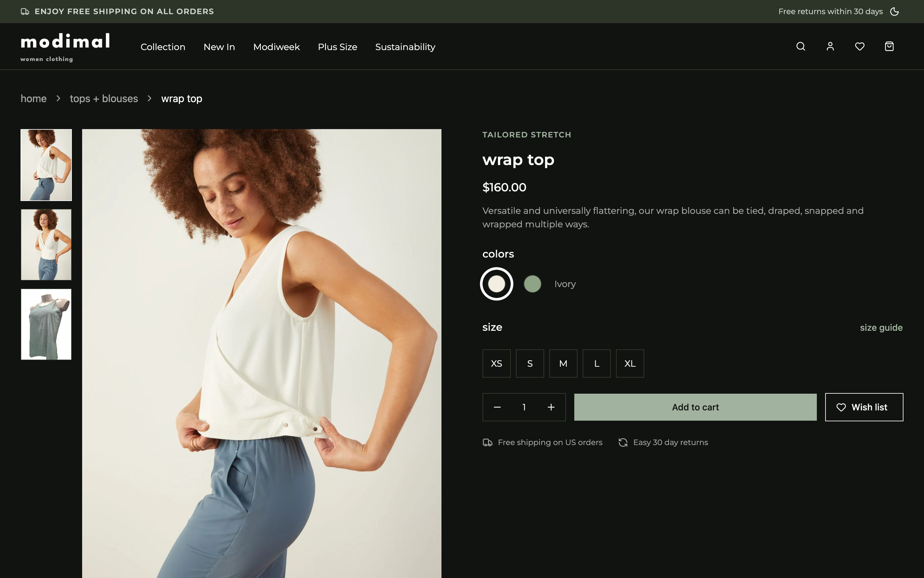Viewport: 924px width, 578px height.
Task: Click the free shipping banner truck icon
Action: tap(25, 12)
